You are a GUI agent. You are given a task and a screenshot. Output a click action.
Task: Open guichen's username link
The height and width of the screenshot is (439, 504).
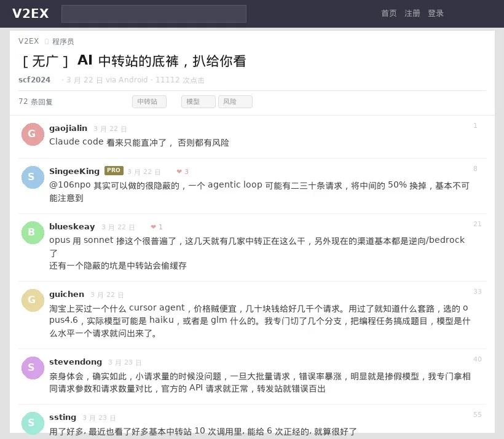coord(66,295)
